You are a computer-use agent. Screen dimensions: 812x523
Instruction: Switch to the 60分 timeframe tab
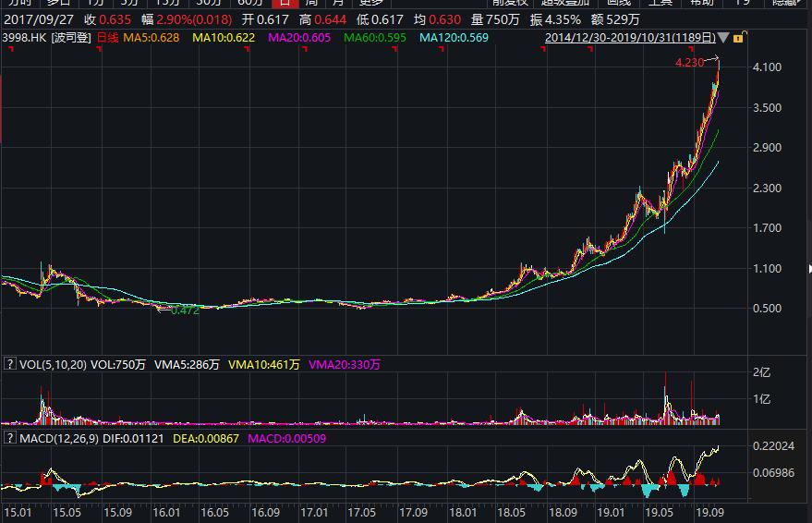[x=250, y=3]
